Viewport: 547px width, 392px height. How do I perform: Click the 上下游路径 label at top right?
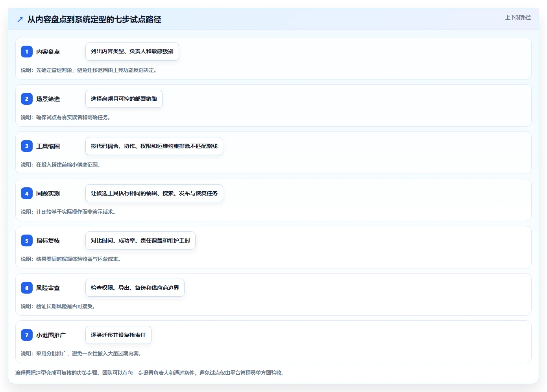pos(518,17)
